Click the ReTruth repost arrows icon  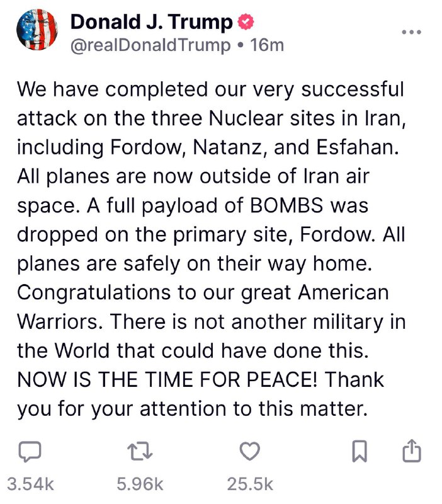pos(140,451)
